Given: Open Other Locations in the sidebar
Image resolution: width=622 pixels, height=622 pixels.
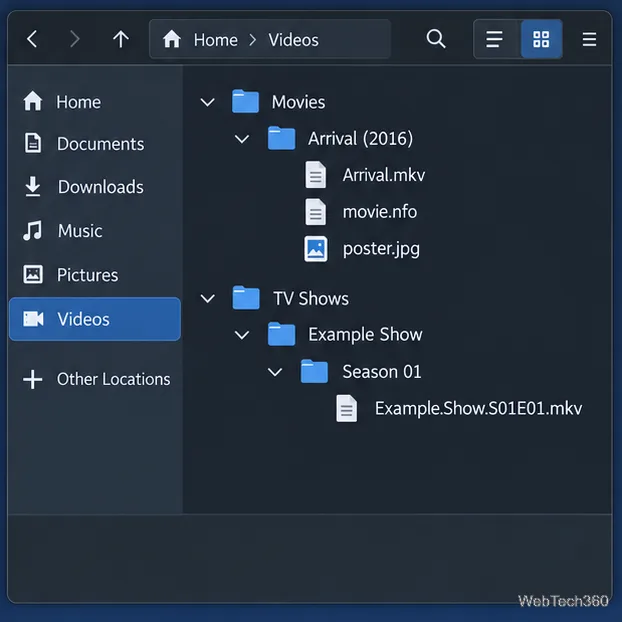Looking at the screenshot, I should click(94, 379).
